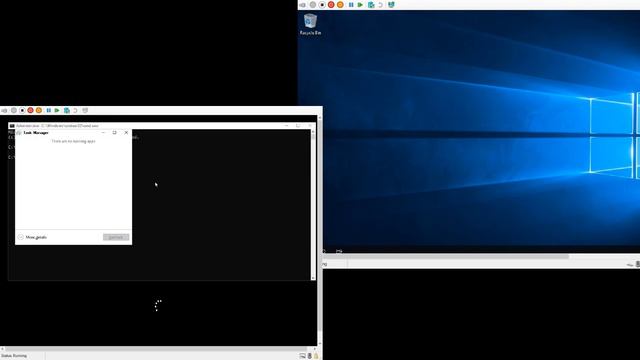Click red Shut Down icon in left VM toolbar
Screen dimensions: 640x360
(x=31, y=111)
